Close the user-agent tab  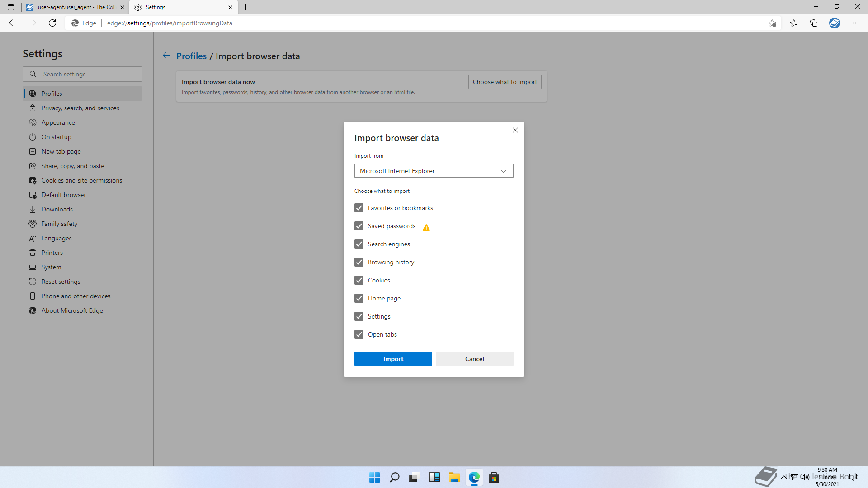coord(122,7)
